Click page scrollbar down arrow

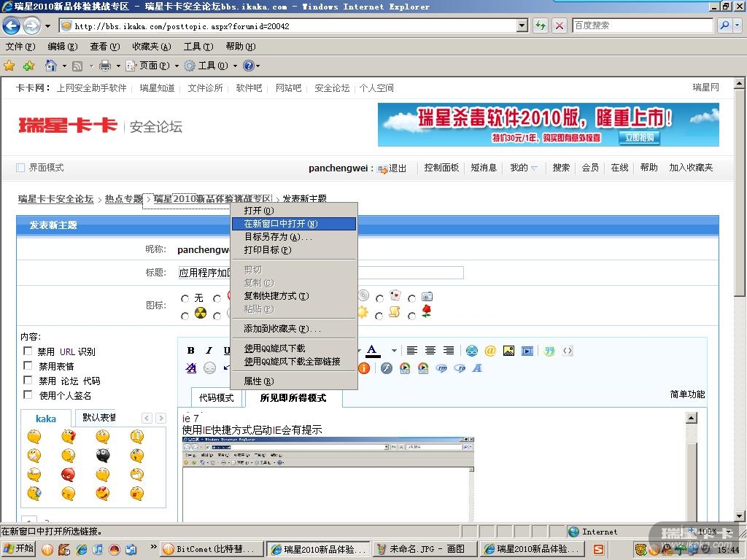point(740,516)
